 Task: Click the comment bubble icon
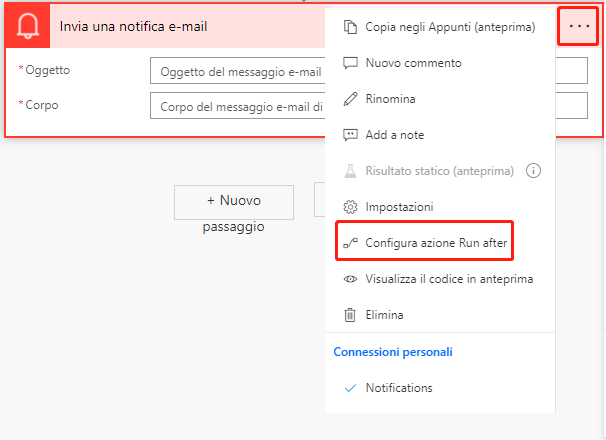pyautogui.click(x=350, y=63)
